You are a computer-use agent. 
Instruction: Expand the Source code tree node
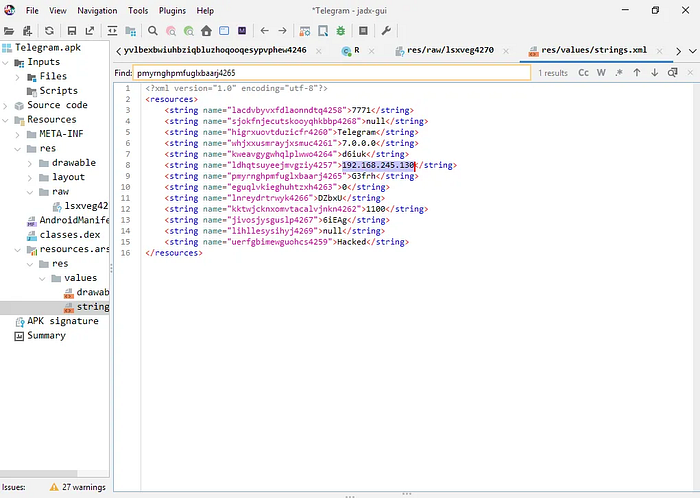coord(6,106)
